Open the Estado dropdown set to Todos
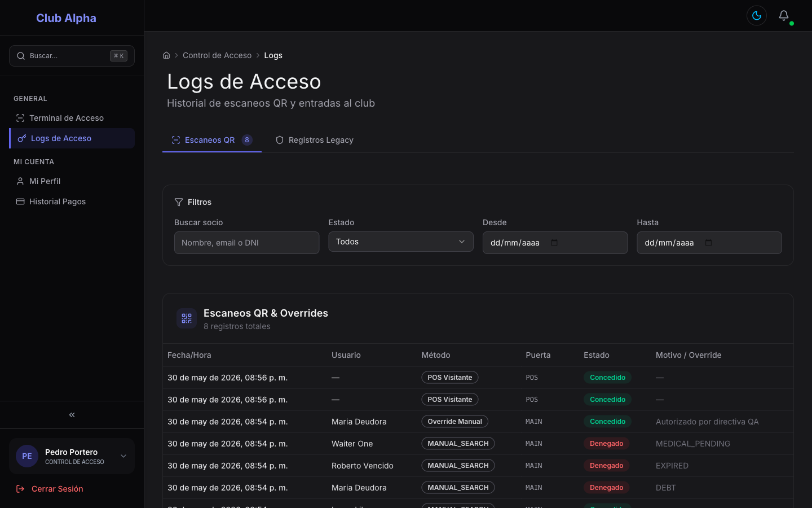 coord(401,242)
